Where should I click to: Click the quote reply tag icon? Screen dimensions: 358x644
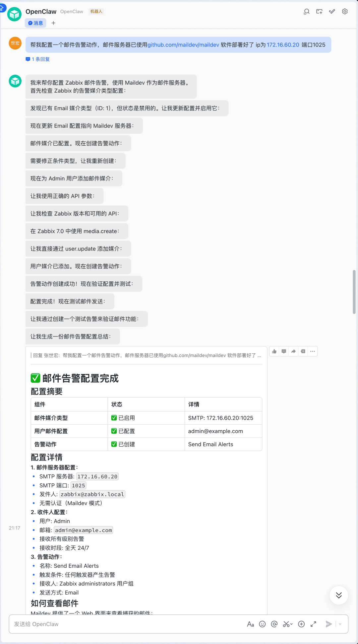[303, 351]
